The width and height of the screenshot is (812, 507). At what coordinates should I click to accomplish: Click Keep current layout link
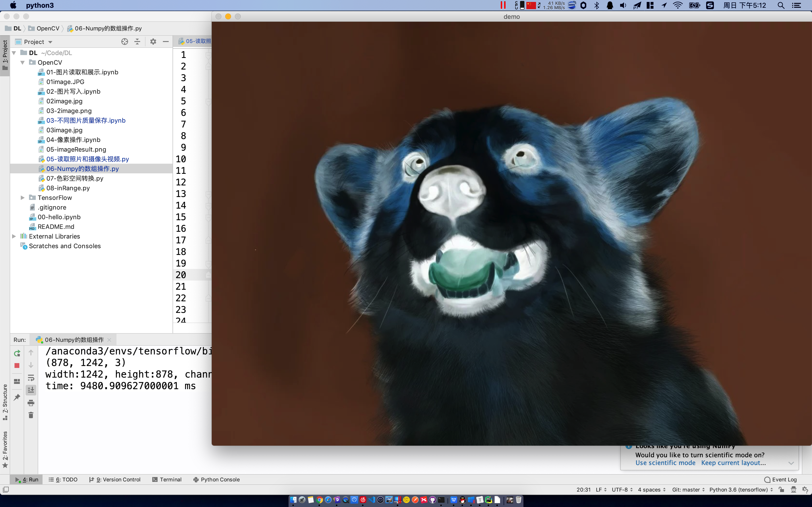click(733, 463)
